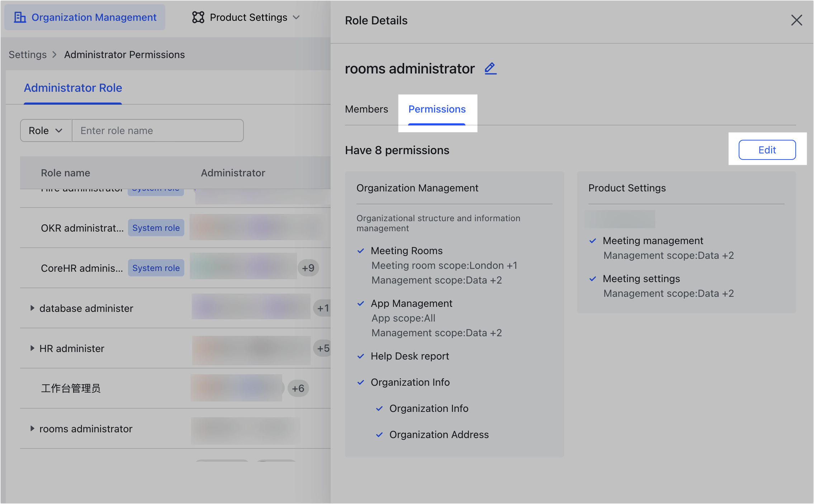Toggle the Meeting Rooms permission checkmark
This screenshot has width=814, height=504.
point(361,251)
